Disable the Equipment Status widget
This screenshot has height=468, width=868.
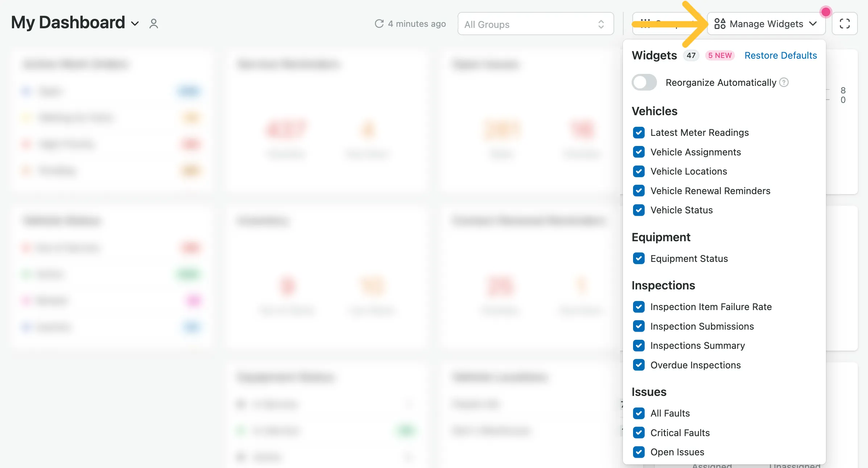coord(639,259)
